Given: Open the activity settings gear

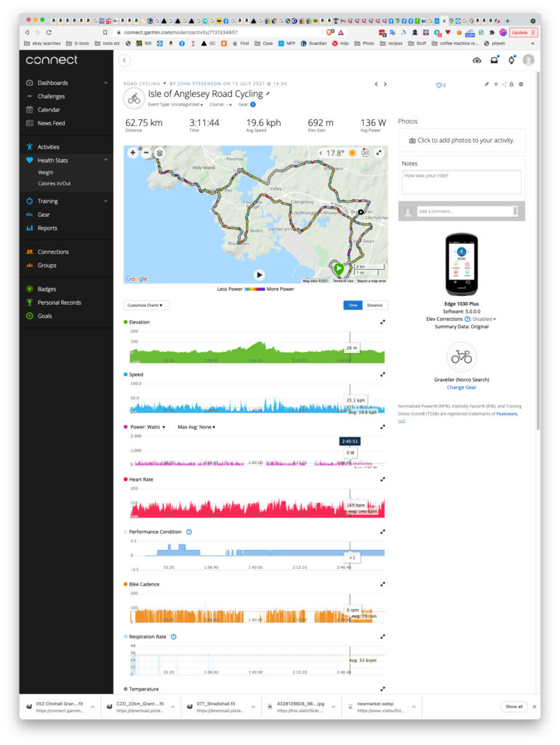Looking at the screenshot, I should click(x=521, y=84).
